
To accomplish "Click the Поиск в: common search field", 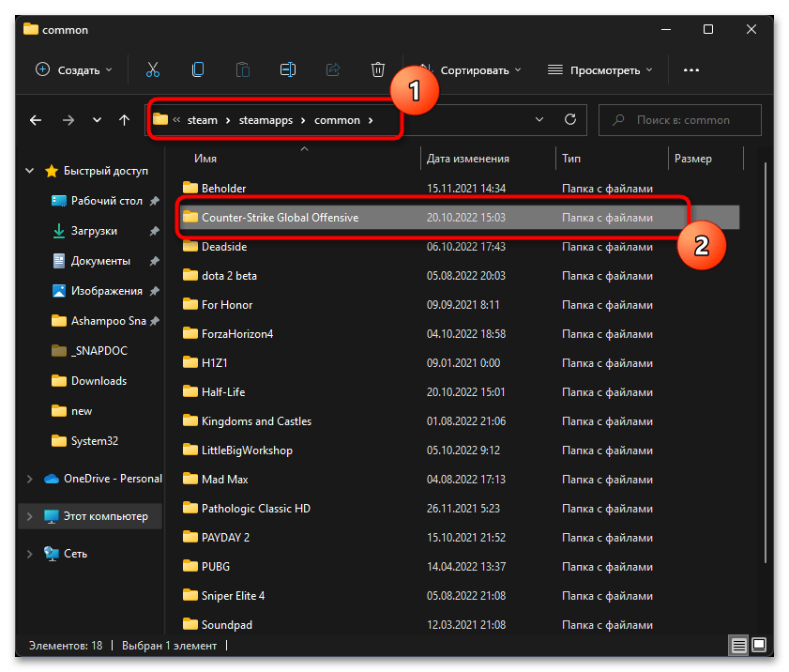I will (x=680, y=120).
